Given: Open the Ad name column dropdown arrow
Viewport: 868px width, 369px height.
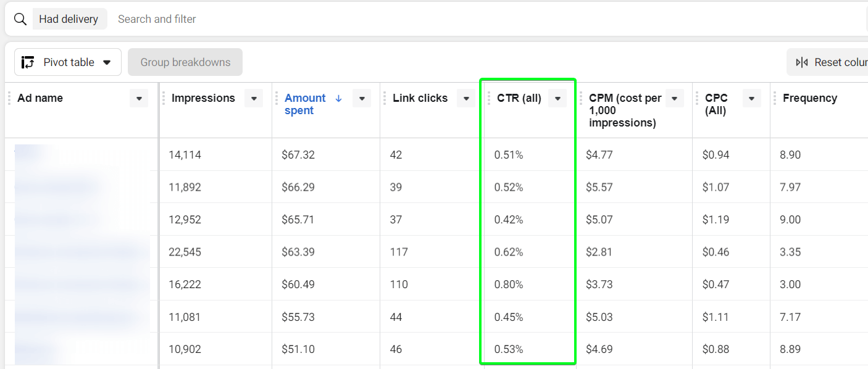Looking at the screenshot, I should (139, 98).
